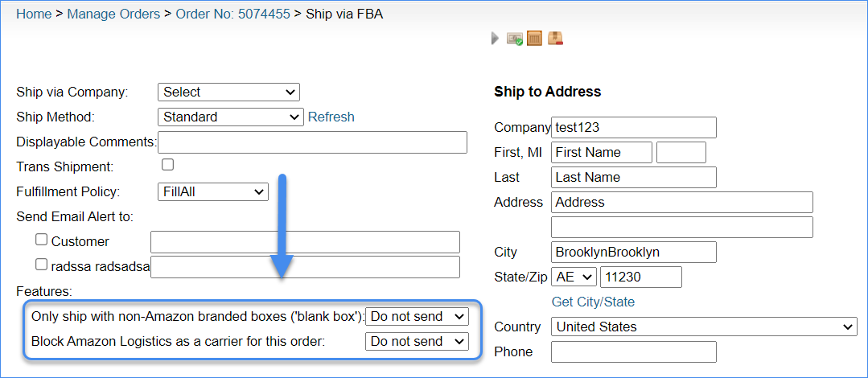The image size is (868, 378).
Task: Open the Fulfillment Policy FillAll dropdown
Action: click(x=213, y=192)
